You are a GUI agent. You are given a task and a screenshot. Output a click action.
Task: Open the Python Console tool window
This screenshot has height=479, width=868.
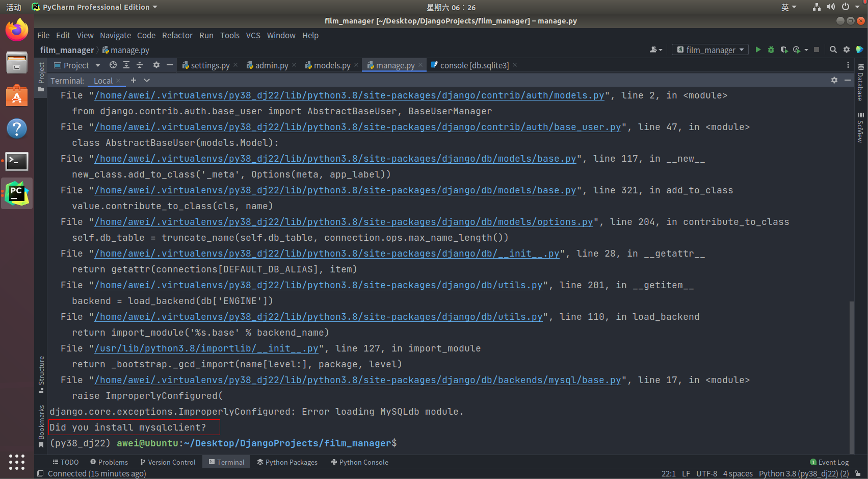coord(360,462)
